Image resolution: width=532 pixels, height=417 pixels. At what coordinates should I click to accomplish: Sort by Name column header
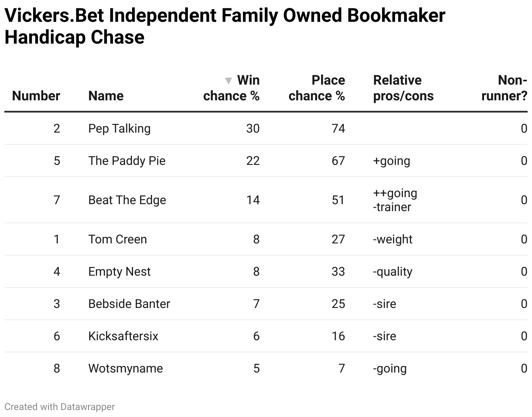(106, 96)
